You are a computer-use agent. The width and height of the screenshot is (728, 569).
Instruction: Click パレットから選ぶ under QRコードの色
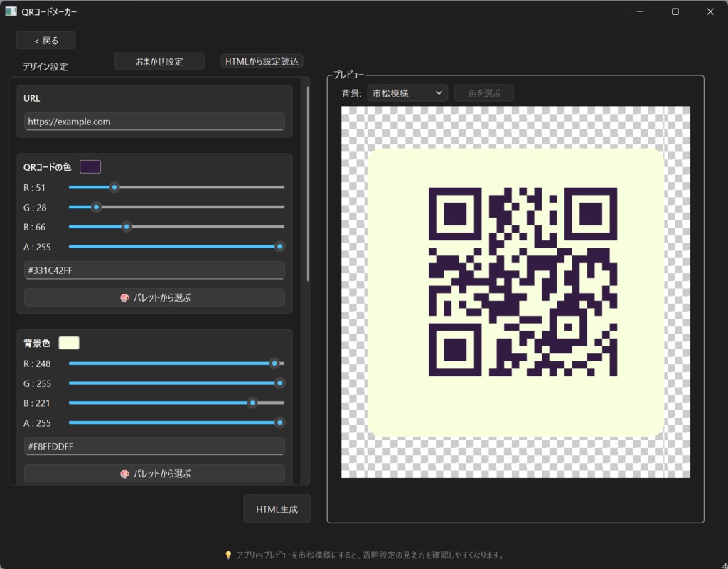click(154, 298)
